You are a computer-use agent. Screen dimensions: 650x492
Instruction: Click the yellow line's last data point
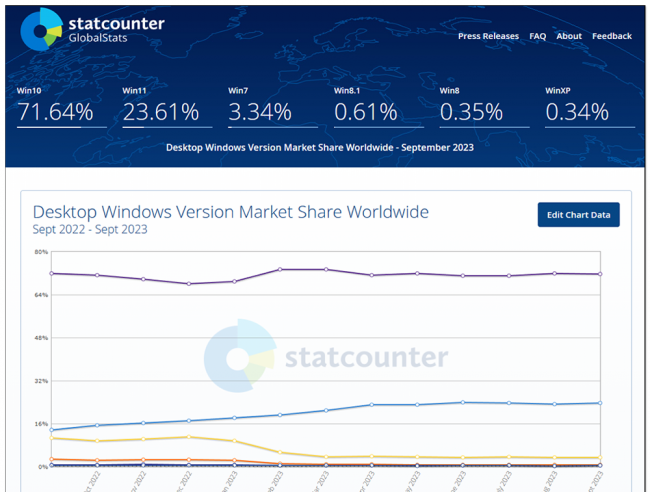(x=600, y=458)
